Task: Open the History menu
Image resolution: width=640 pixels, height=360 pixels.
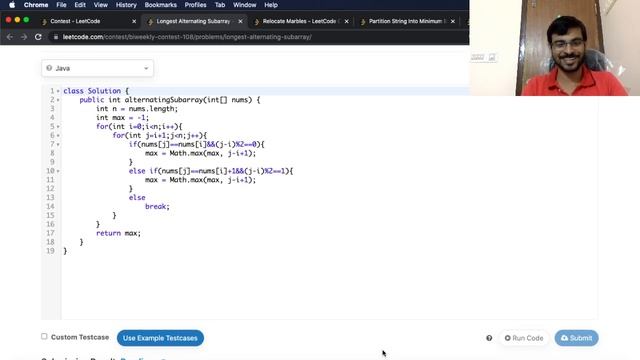Action: click(126, 5)
